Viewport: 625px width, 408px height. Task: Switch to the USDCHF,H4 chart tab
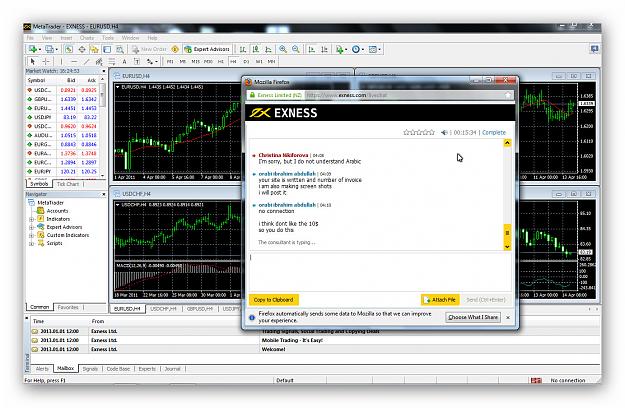[163, 309]
